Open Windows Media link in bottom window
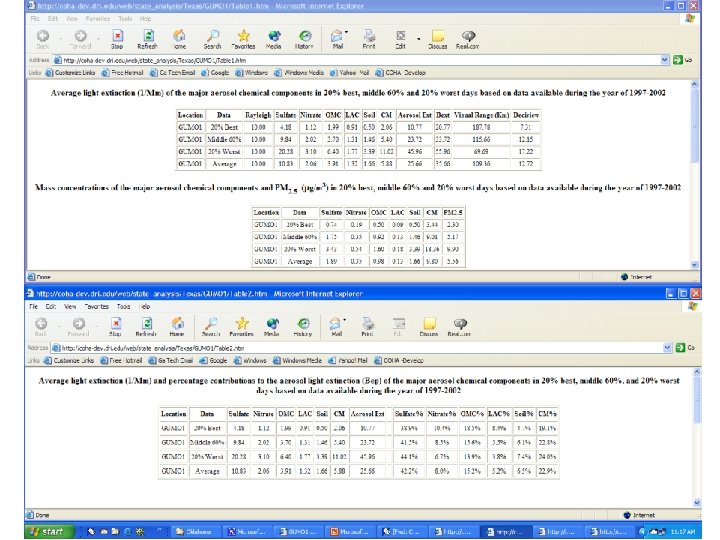This screenshot has height=540, width=720. click(x=298, y=360)
